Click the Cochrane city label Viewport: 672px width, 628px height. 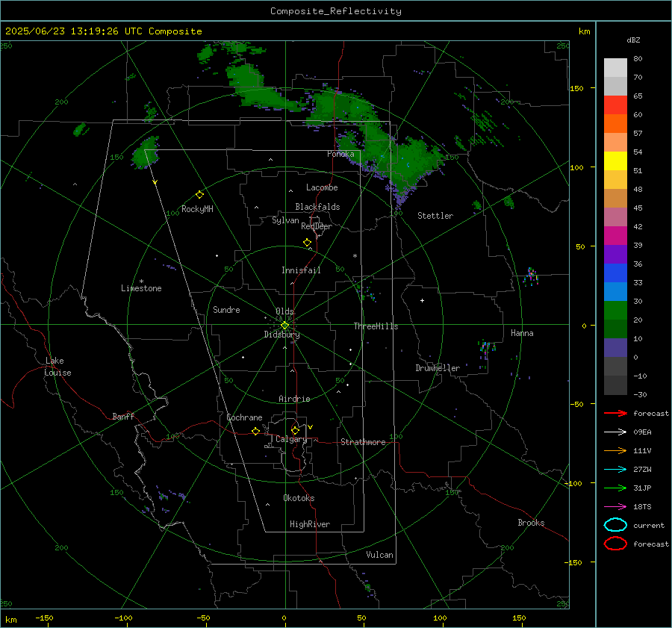pyautogui.click(x=244, y=417)
